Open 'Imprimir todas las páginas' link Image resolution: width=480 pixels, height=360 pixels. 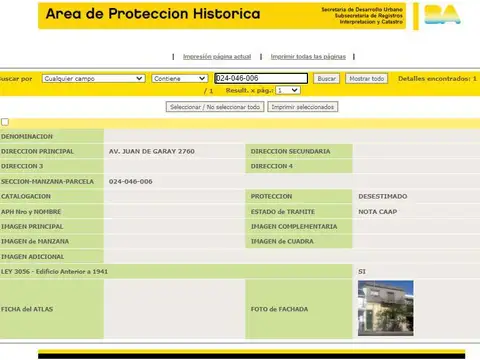pyautogui.click(x=308, y=57)
